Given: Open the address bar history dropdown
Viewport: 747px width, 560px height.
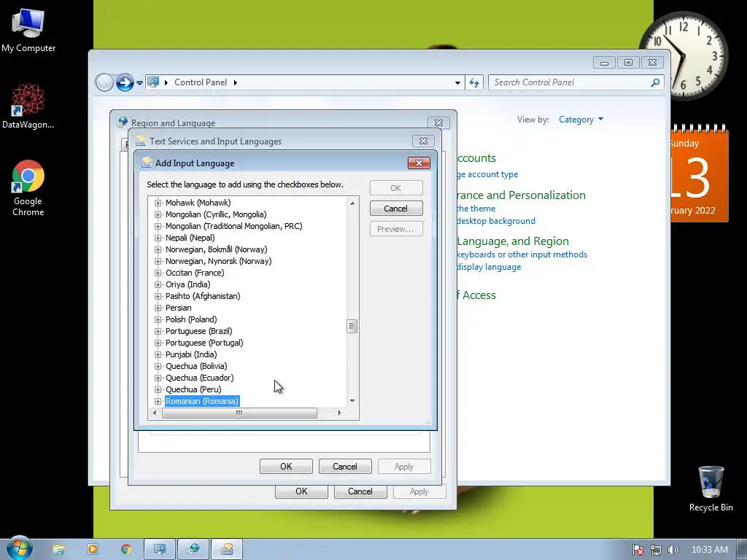Looking at the screenshot, I should (x=457, y=83).
